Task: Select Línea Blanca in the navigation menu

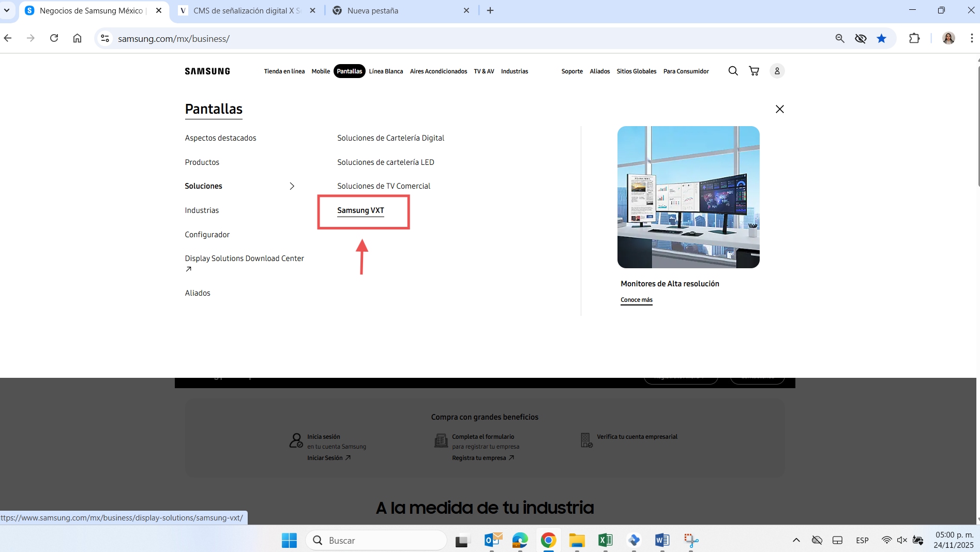Action: tap(386, 71)
